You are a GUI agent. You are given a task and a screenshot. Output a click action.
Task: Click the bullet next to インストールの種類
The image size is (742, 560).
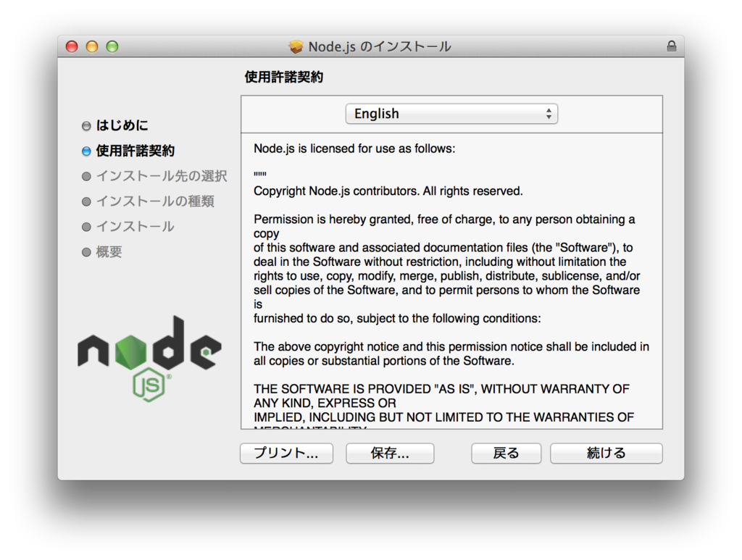pyautogui.click(x=86, y=202)
